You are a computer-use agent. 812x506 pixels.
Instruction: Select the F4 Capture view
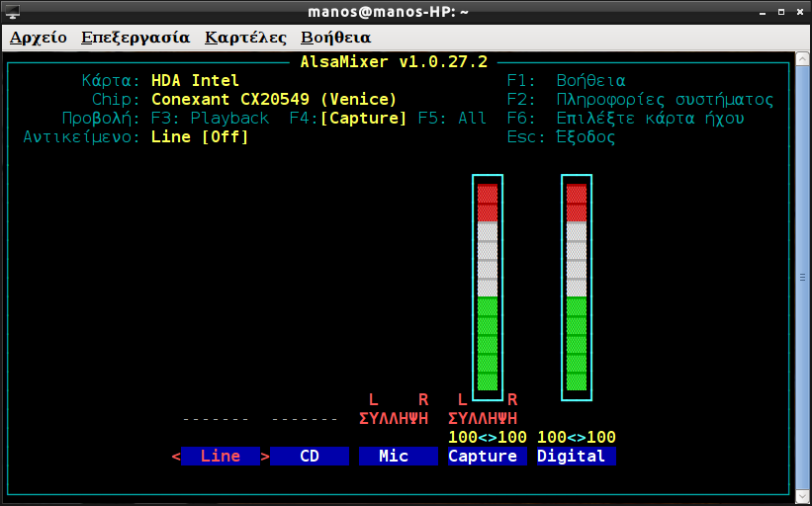click(348, 119)
